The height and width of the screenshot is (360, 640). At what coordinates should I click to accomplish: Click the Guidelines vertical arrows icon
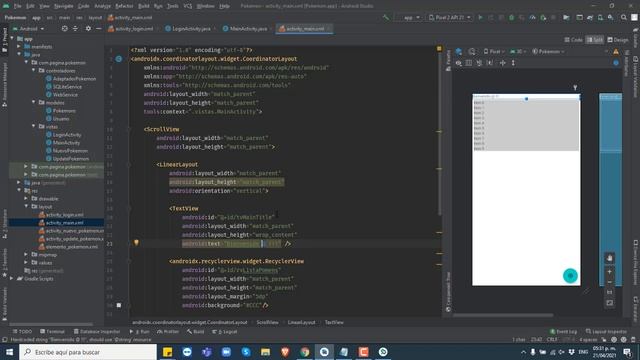[x=513, y=63]
